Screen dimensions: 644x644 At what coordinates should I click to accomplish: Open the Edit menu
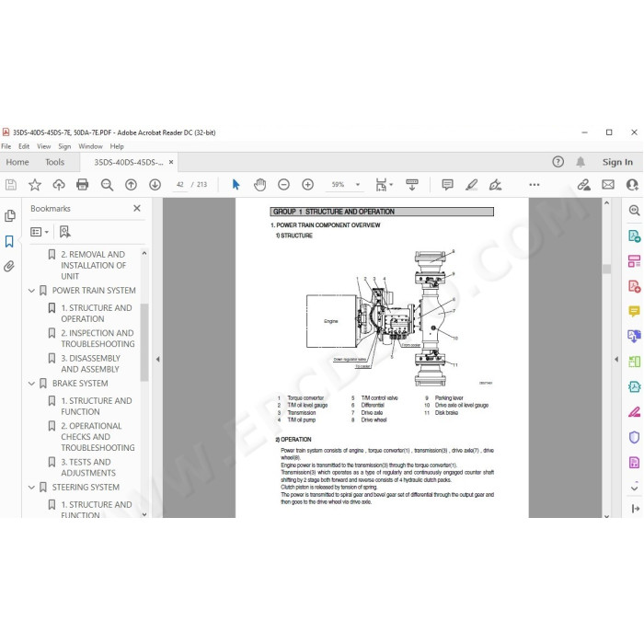[24, 146]
